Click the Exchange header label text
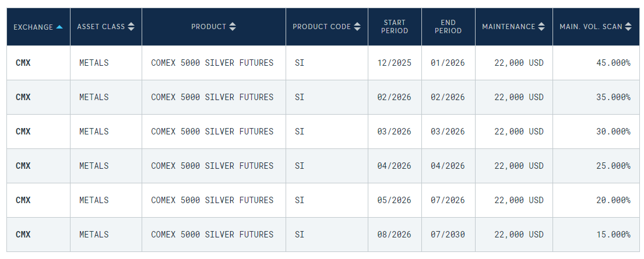This screenshot has height=259, width=644. (33, 27)
